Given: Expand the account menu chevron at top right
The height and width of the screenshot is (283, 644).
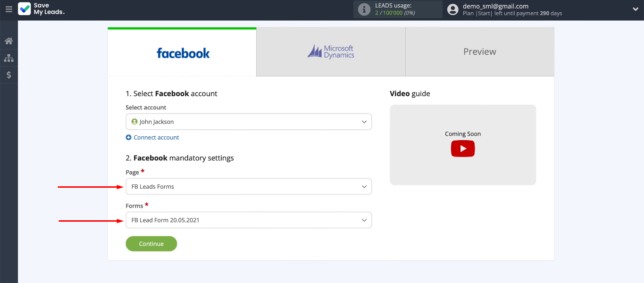Looking at the screenshot, I should (x=635, y=9).
